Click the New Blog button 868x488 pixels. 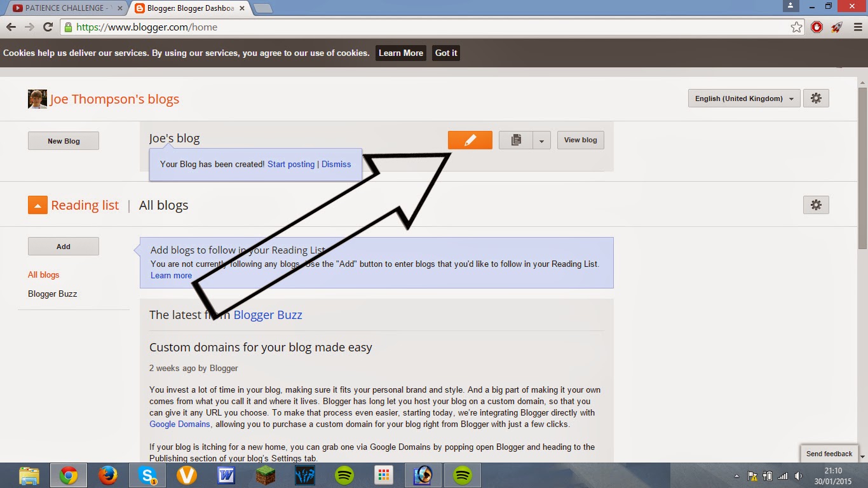[64, 141]
